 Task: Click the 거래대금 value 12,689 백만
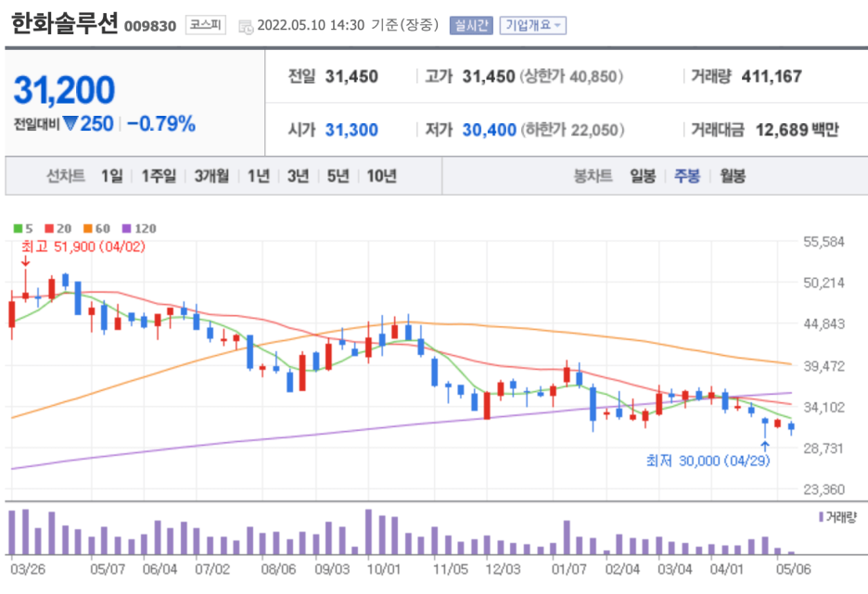798,130
